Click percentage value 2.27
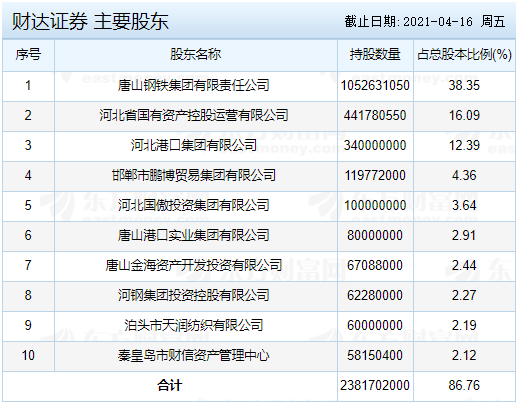This screenshot has height=405, width=519. (x=464, y=295)
